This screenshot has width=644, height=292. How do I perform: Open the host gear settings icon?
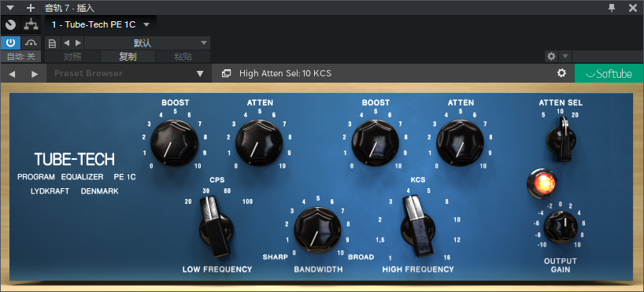pyautogui.click(x=552, y=56)
